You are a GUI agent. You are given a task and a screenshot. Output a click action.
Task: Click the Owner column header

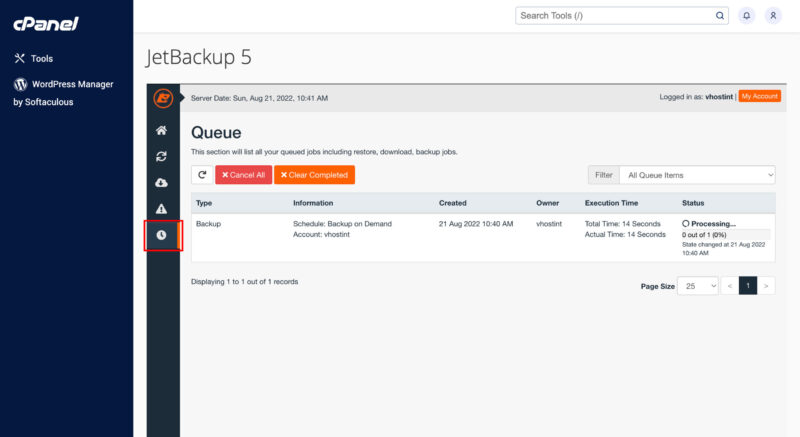[x=547, y=203]
